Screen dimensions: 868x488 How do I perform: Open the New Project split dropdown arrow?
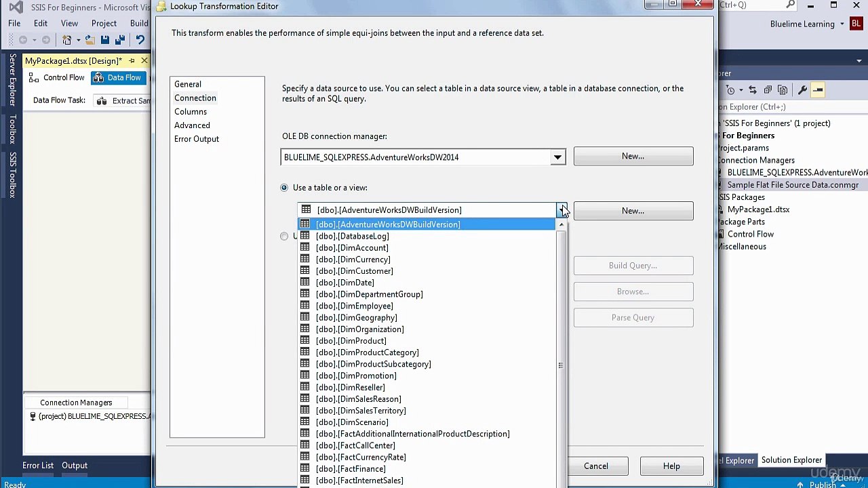[x=78, y=40]
